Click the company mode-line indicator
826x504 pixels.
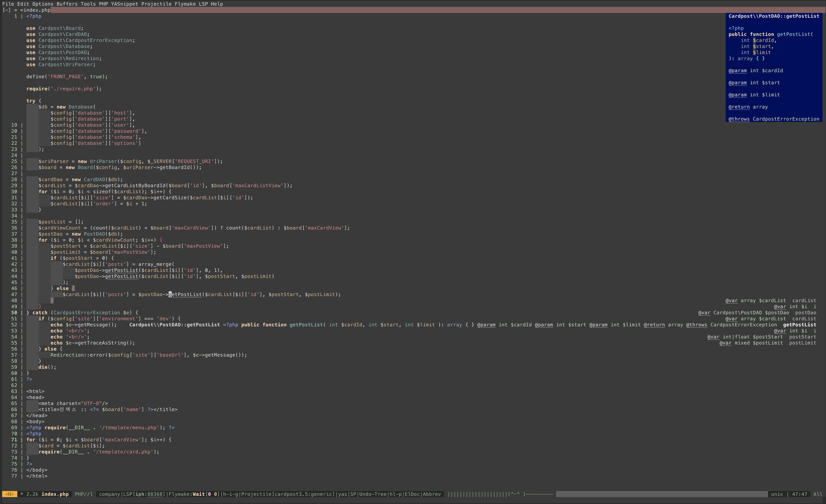tap(109, 494)
